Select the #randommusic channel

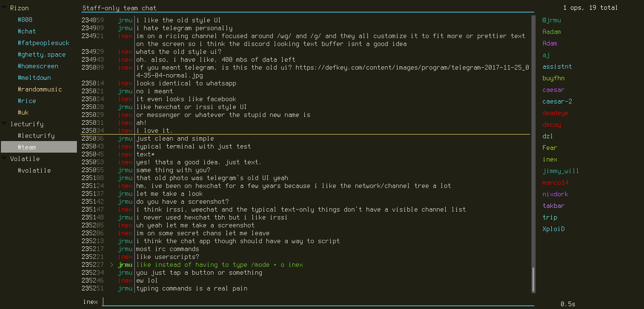coord(40,89)
